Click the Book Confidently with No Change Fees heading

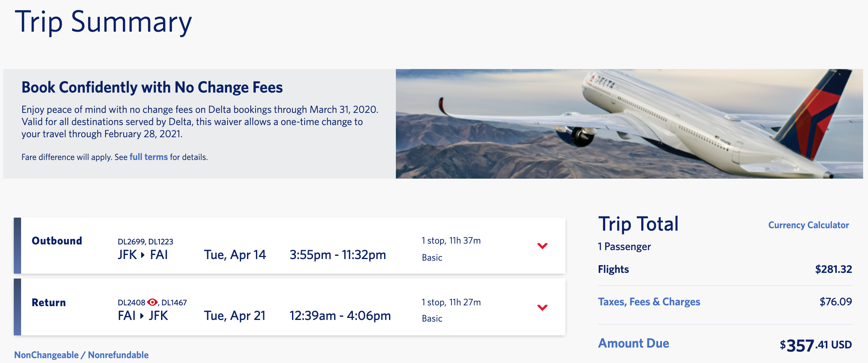152,87
